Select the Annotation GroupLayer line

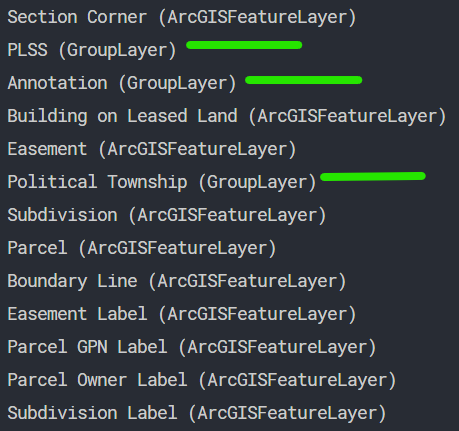pyautogui.click(x=122, y=83)
